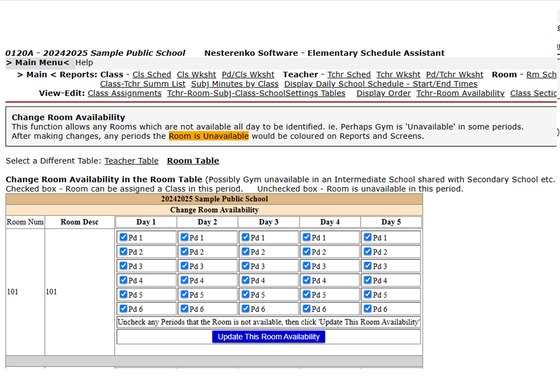
Task: Uncheck Pd 6 checkbox under Day 5
Action: click(367, 309)
